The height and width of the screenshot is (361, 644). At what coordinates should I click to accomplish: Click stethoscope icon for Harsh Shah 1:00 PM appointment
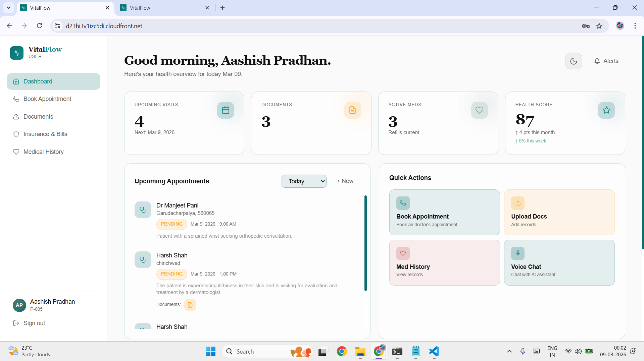(143, 260)
